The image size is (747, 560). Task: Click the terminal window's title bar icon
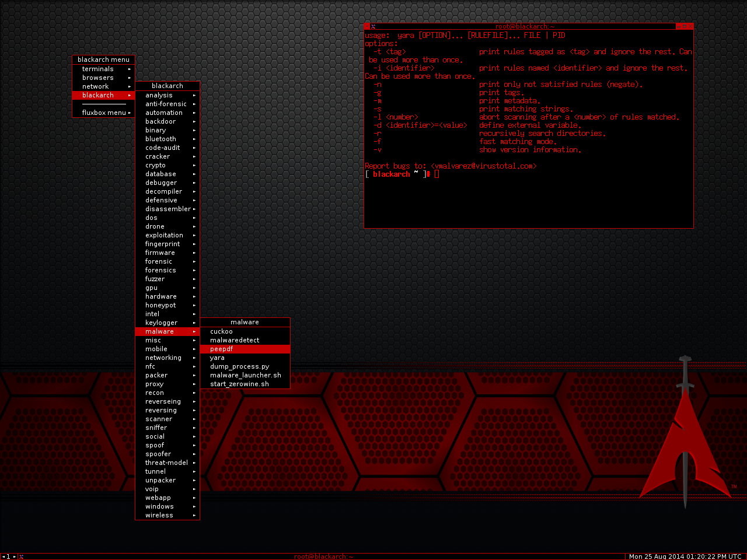click(373, 26)
